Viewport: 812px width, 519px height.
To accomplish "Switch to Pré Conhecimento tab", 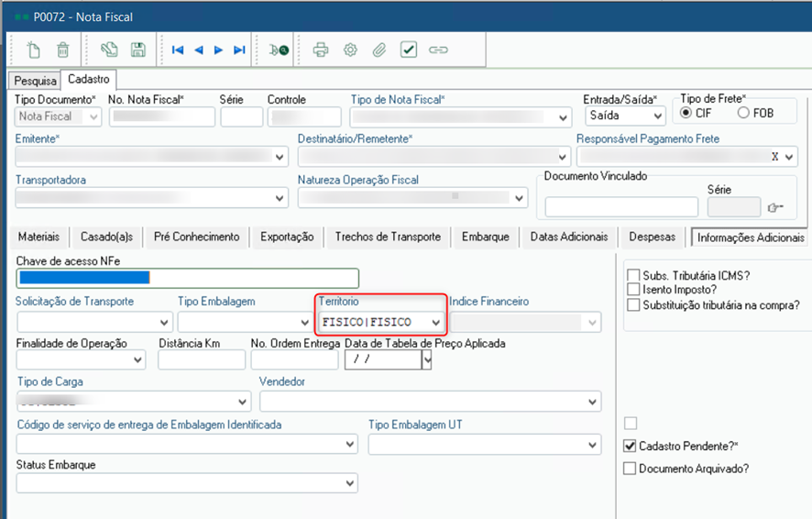I will (197, 237).
